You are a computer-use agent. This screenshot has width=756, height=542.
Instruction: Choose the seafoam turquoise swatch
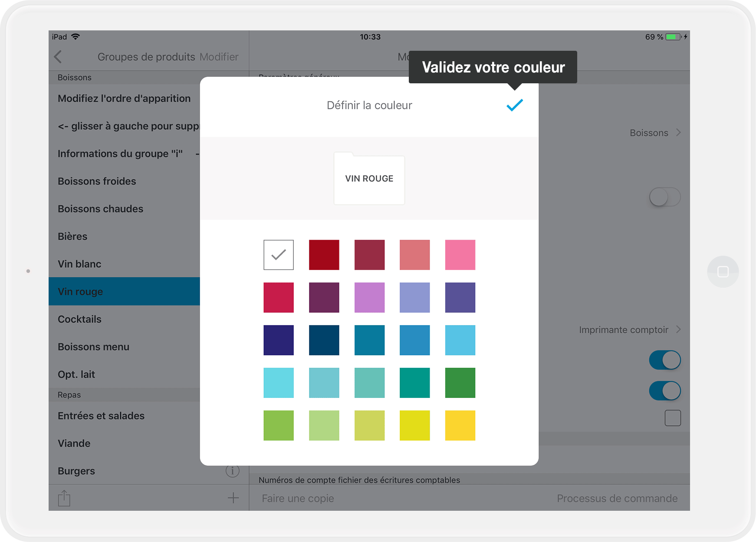369,383
